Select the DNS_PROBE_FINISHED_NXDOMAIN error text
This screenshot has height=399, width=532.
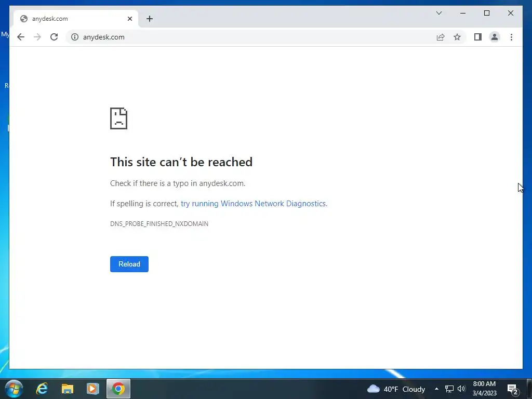point(159,223)
